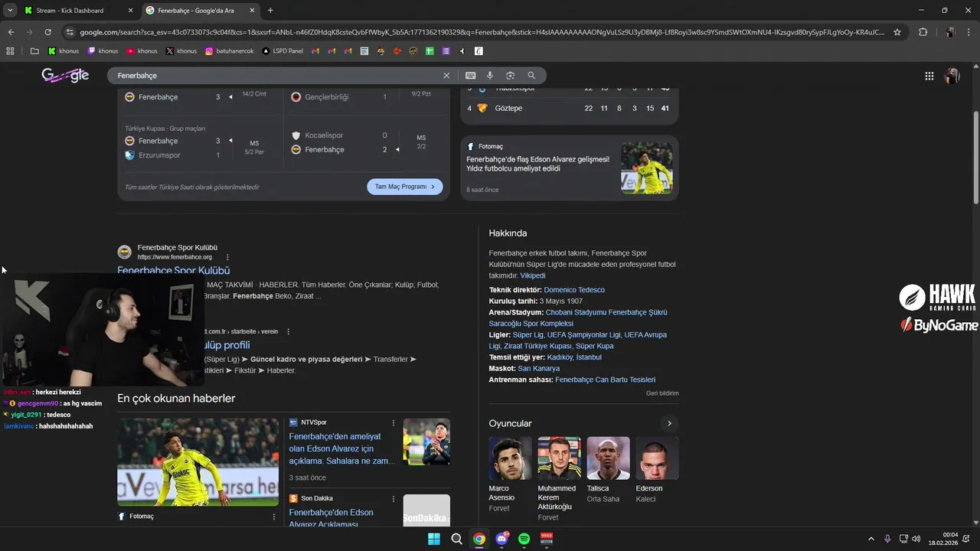Reload the current page
The image size is (980, 551).
pyautogui.click(x=47, y=32)
